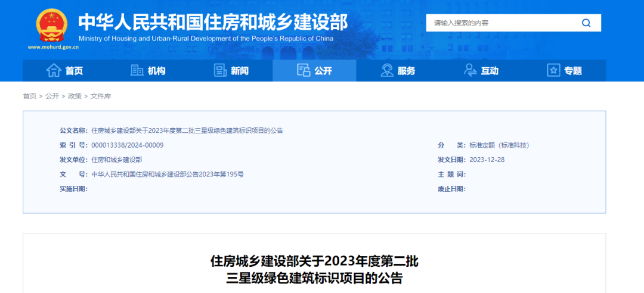Click the bold article headline
This screenshot has height=293, width=644.
[315, 269]
